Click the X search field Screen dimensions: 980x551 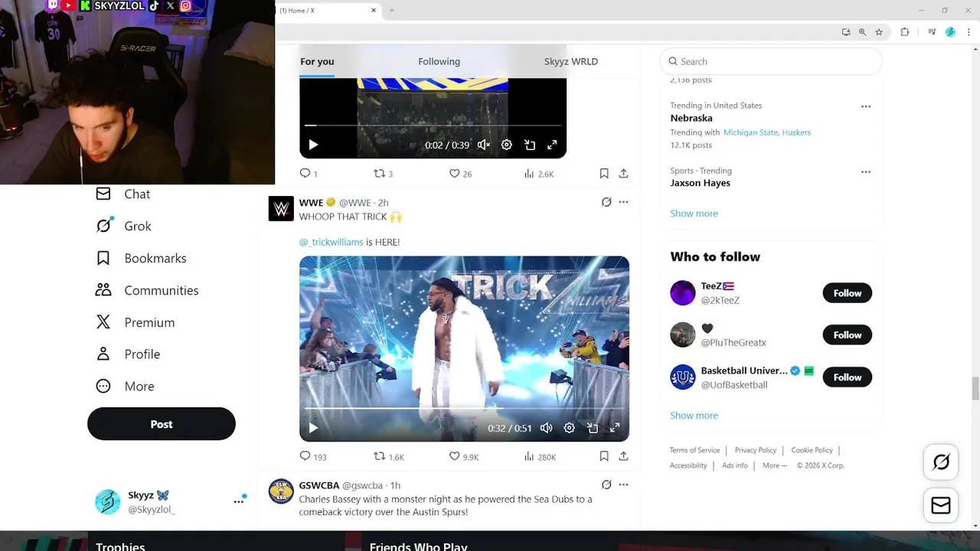pos(771,61)
